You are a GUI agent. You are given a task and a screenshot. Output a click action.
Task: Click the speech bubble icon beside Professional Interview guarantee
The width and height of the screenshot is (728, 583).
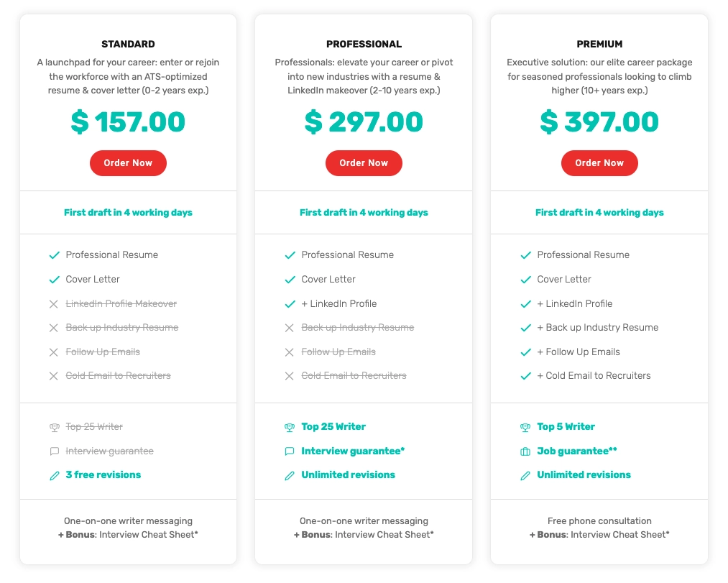(290, 451)
